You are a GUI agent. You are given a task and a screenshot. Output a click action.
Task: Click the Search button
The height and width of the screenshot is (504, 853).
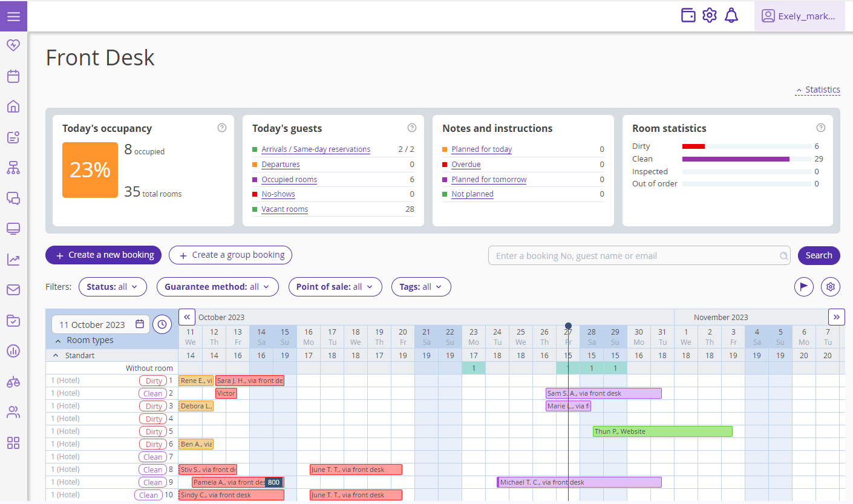819,255
